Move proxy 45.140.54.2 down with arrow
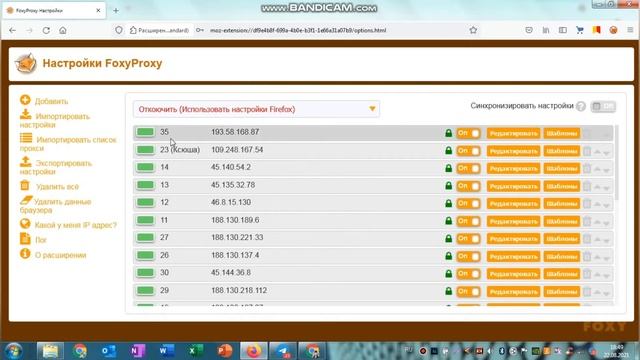This screenshot has height=360, width=640. (607, 170)
